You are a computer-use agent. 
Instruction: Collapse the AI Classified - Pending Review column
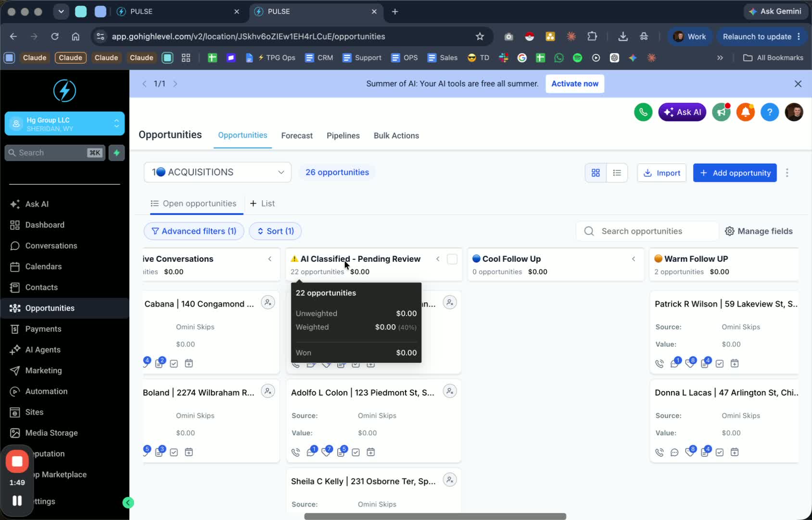438,259
